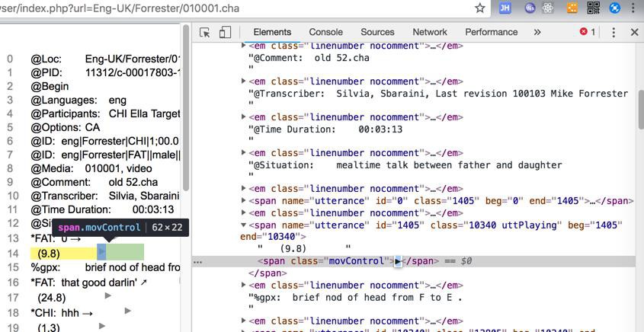Image resolution: width=644 pixels, height=332 pixels.
Task: Expand em node above @Transcriber text
Action: pos(244,81)
